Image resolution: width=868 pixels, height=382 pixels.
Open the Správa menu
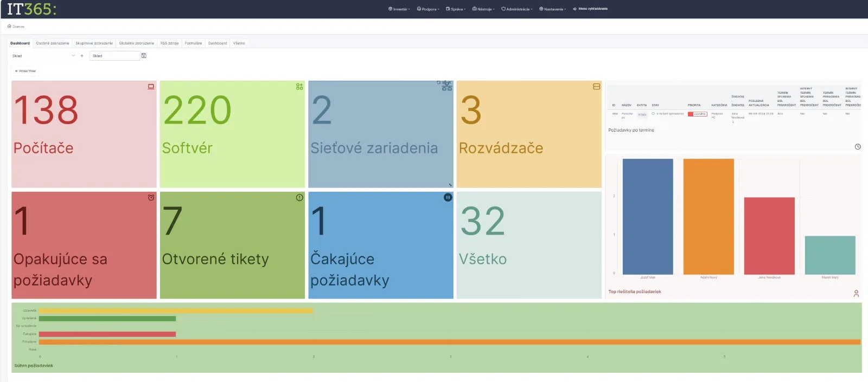pos(456,9)
